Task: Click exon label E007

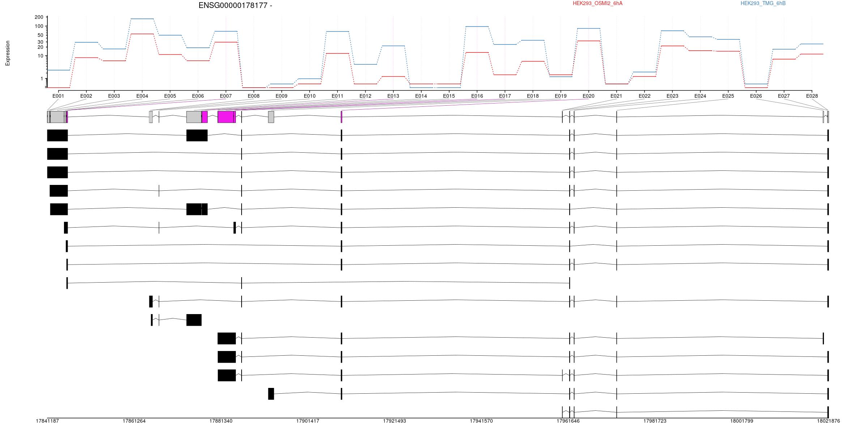Action: 226,96
